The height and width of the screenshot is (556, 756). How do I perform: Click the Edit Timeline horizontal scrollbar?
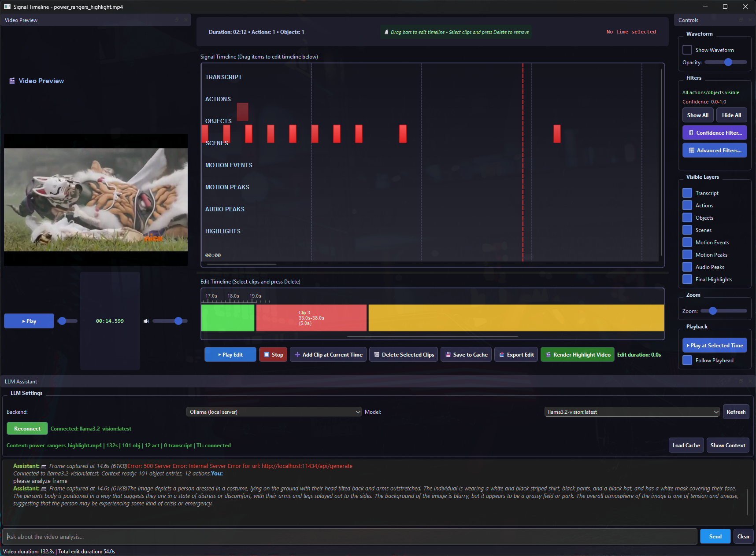[x=432, y=337]
